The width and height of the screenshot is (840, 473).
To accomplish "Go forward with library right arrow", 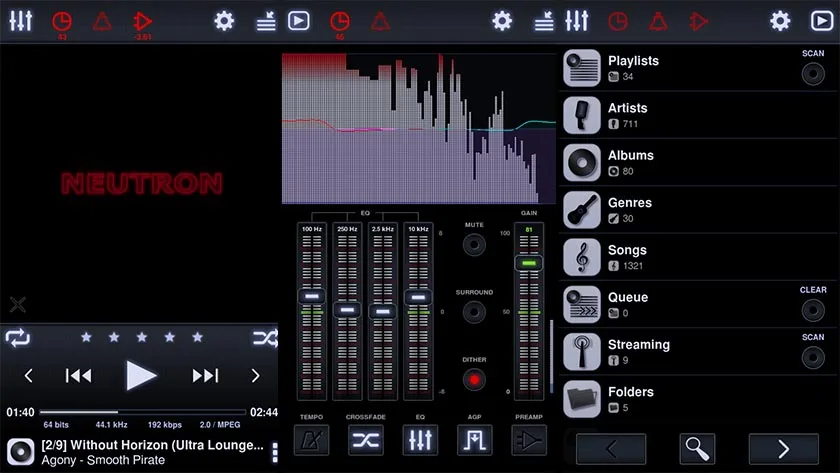I will [x=784, y=449].
